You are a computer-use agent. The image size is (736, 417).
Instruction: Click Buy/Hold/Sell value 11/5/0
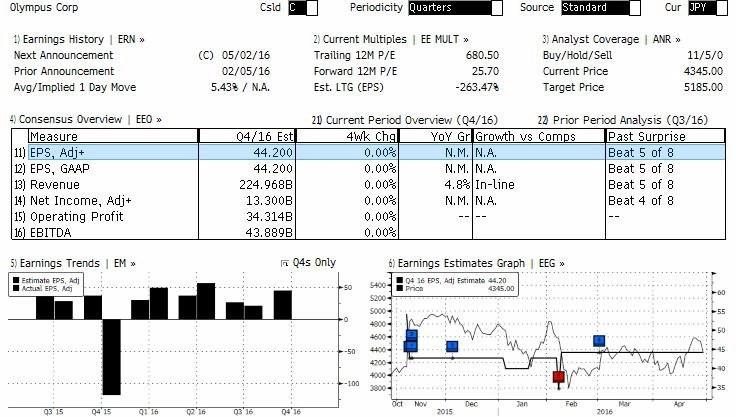(x=705, y=55)
